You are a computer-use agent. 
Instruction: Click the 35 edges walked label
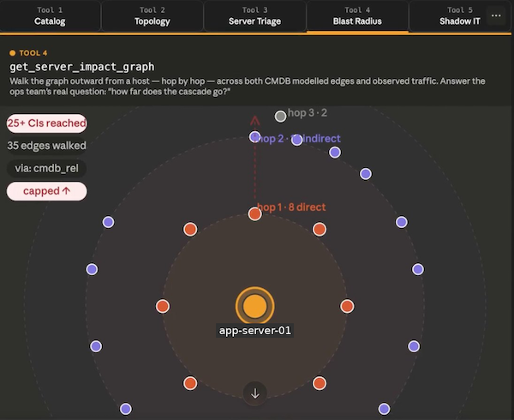point(47,146)
